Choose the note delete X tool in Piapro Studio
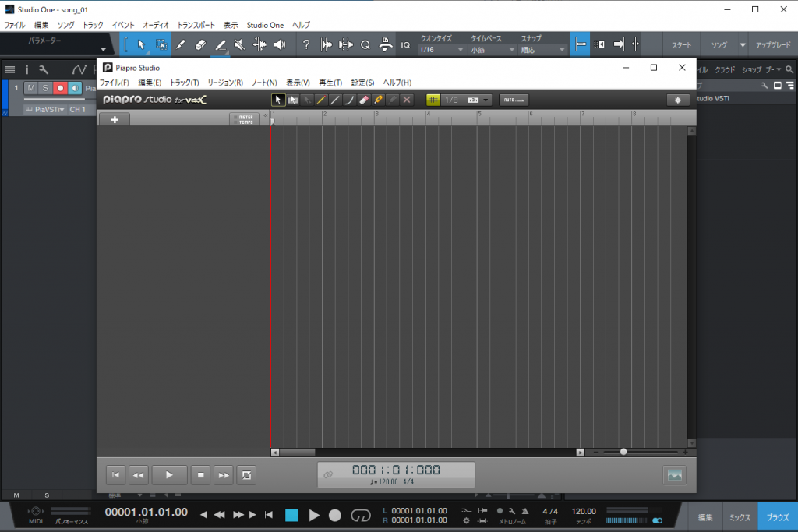The image size is (798, 532). click(x=406, y=100)
